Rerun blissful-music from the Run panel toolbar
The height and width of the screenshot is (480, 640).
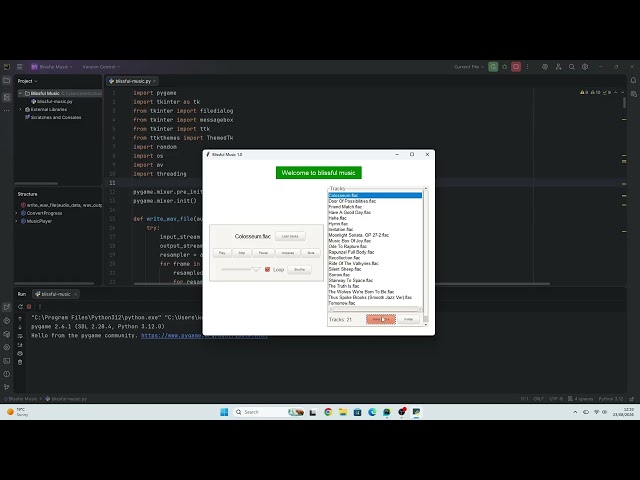20,307
